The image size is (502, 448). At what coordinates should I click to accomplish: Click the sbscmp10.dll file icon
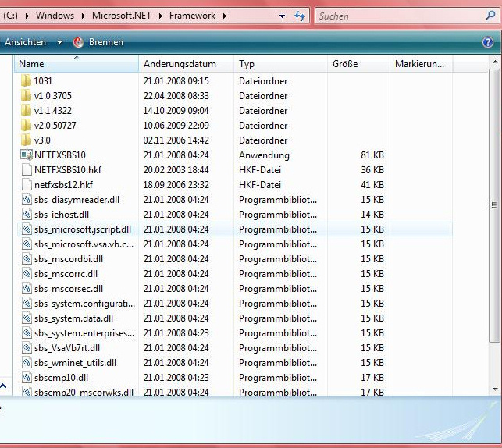click(27, 377)
